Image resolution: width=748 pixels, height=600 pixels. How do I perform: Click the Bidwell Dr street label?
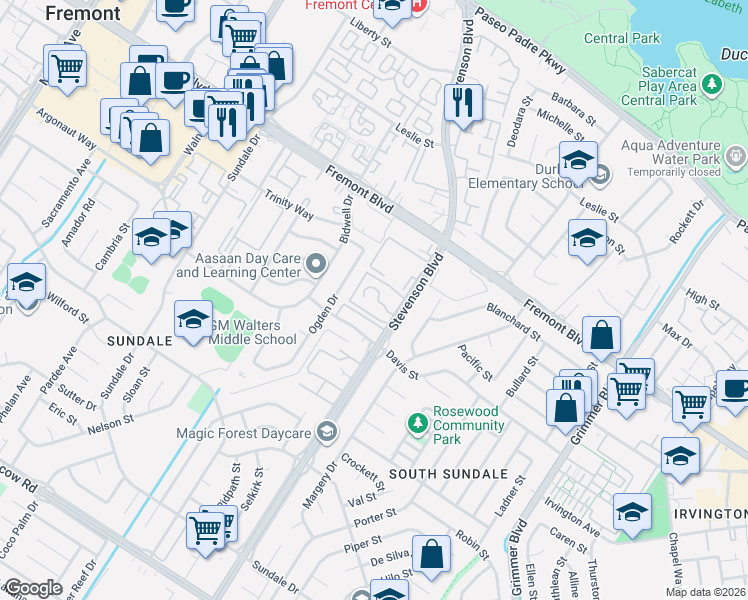point(346,219)
